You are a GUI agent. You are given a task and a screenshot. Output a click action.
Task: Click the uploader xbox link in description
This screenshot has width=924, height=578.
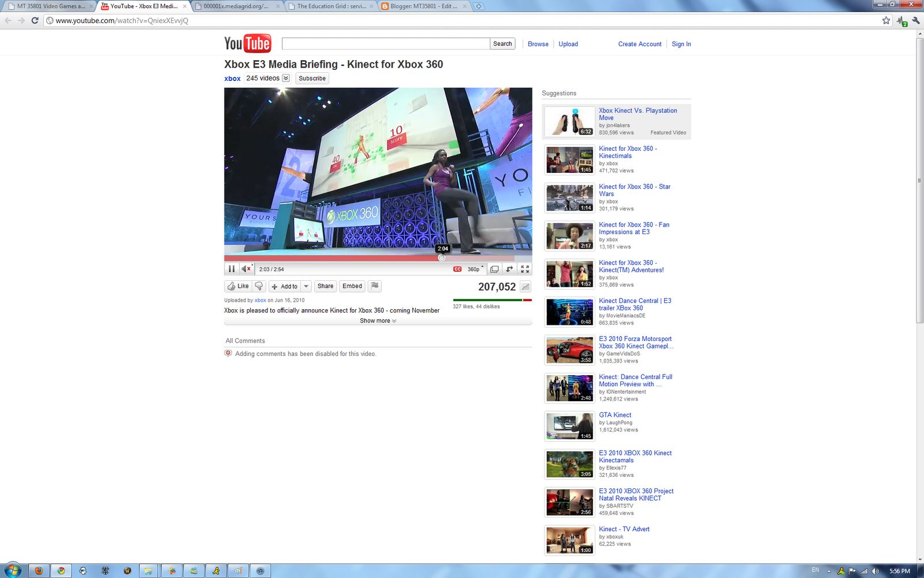[260, 301]
